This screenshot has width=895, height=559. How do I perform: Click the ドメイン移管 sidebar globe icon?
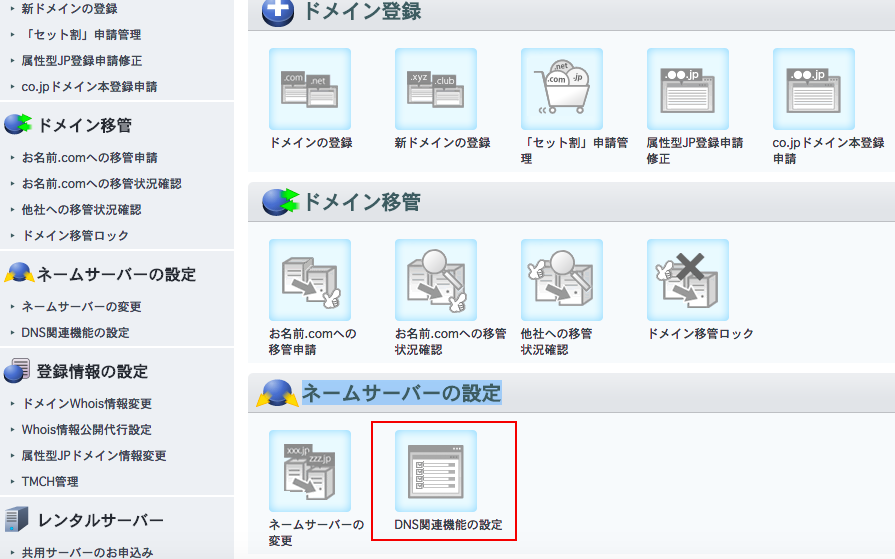tap(18, 124)
